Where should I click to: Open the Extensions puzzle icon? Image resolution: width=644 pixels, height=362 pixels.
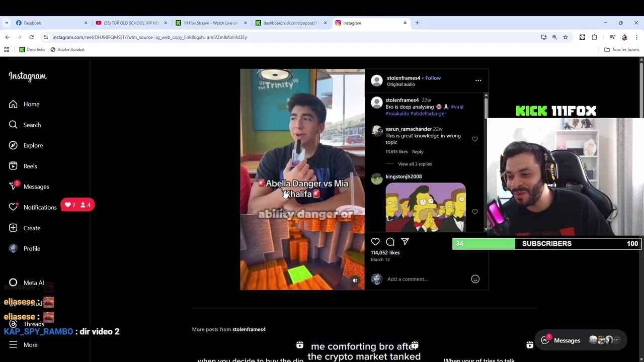[595, 37]
